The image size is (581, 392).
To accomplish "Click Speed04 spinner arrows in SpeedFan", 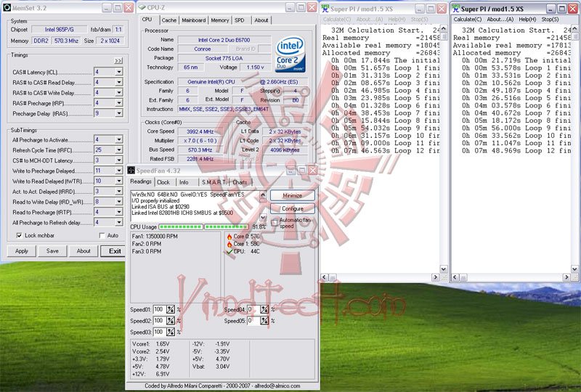I will 264,309.
